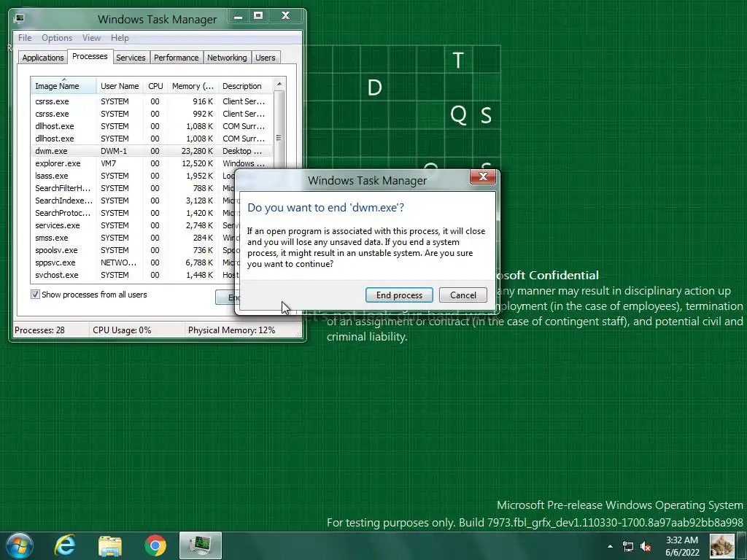Click Processes: 28 in status bar
Viewport: 747px width, 560px height.
coord(40,330)
